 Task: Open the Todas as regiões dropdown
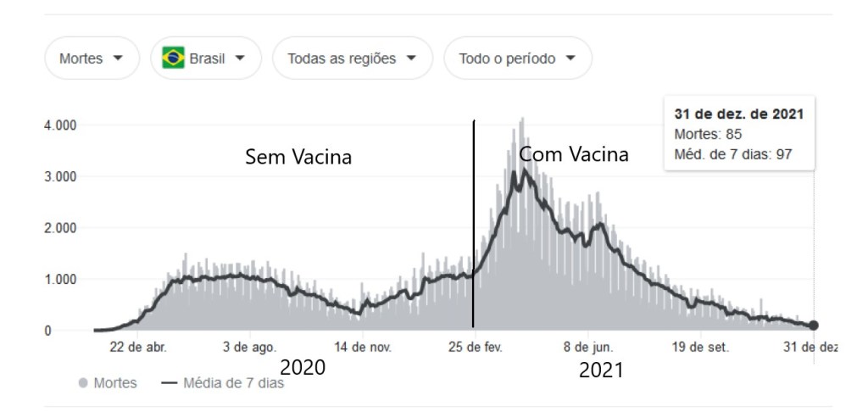click(x=352, y=58)
